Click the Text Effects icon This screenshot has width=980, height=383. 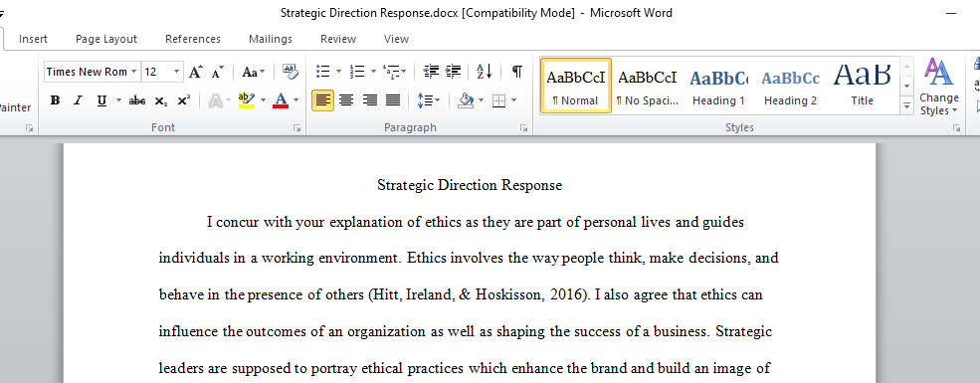click(x=215, y=100)
